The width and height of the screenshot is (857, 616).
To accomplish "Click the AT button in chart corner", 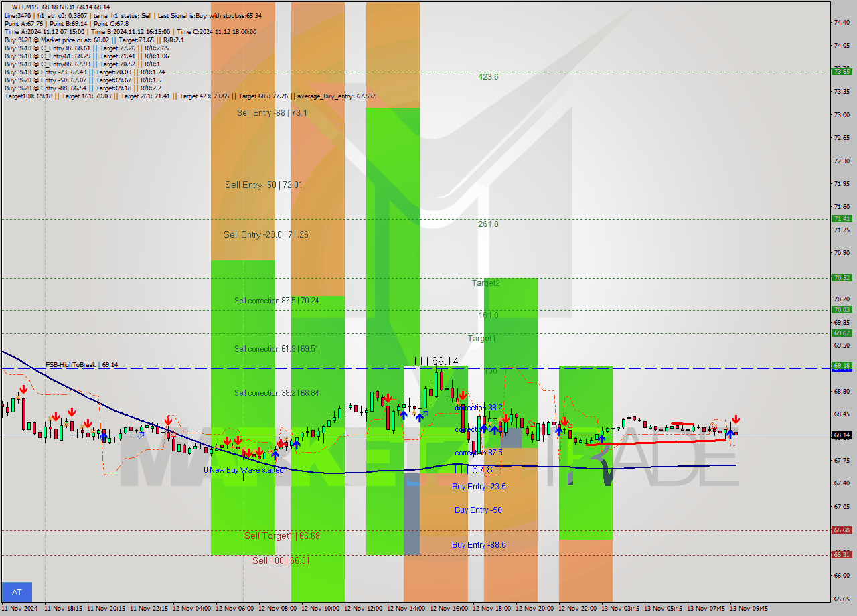I will 17,592.
